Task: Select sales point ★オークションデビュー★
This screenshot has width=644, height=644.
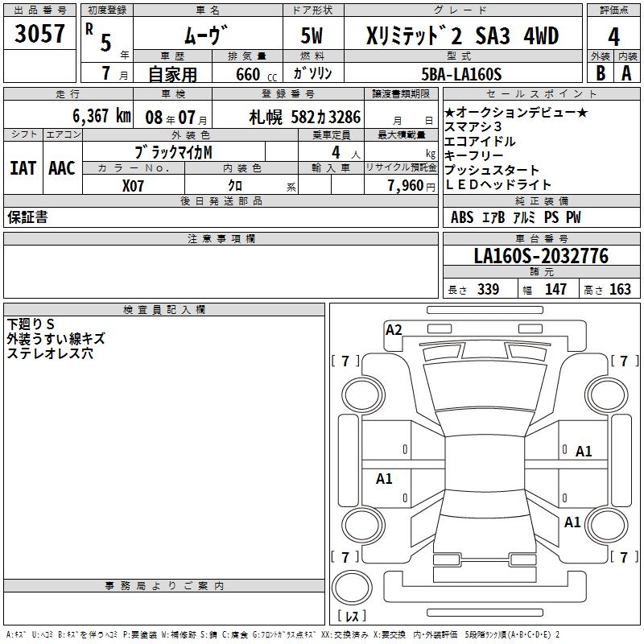Action: [x=516, y=112]
